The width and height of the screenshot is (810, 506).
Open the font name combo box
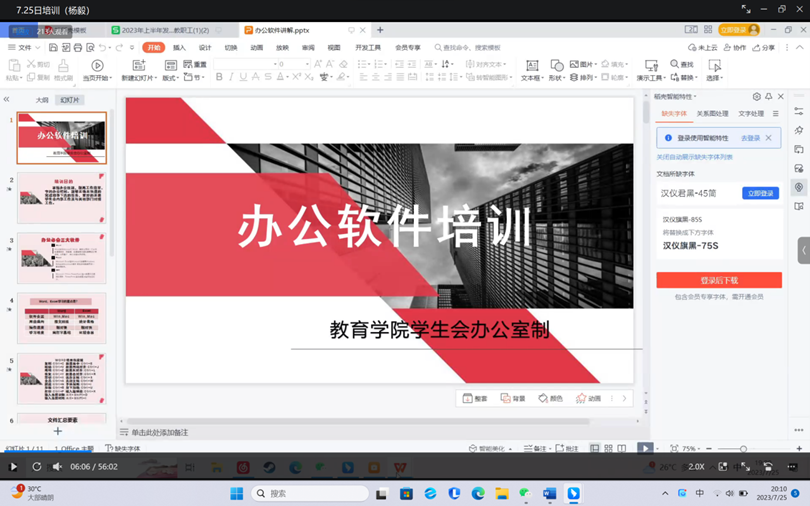pyautogui.click(x=246, y=64)
